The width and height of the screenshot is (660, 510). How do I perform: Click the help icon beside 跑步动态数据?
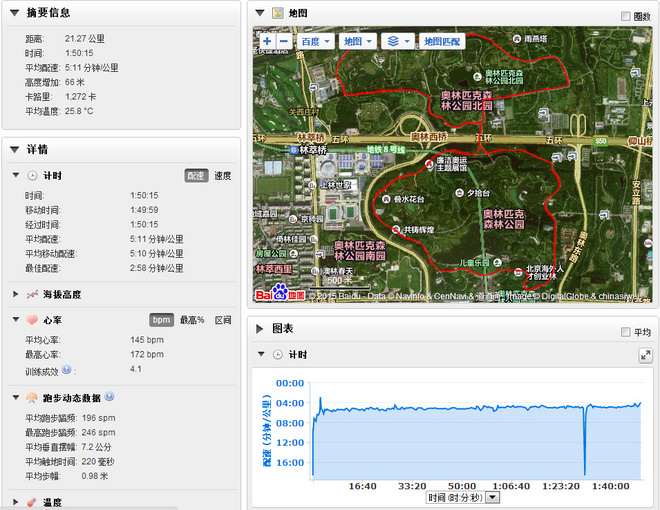point(109,397)
